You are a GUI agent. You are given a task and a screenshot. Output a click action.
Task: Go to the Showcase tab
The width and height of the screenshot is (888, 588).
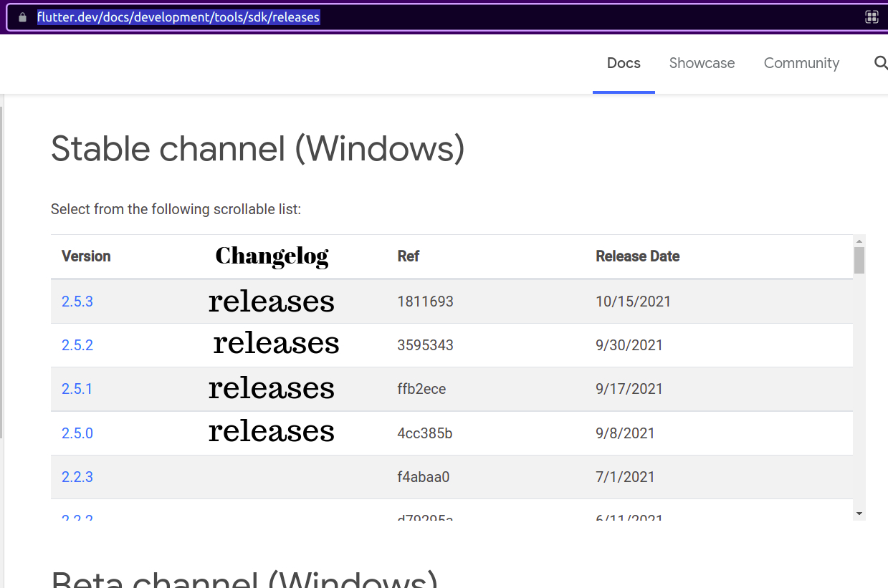[x=702, y=63]
